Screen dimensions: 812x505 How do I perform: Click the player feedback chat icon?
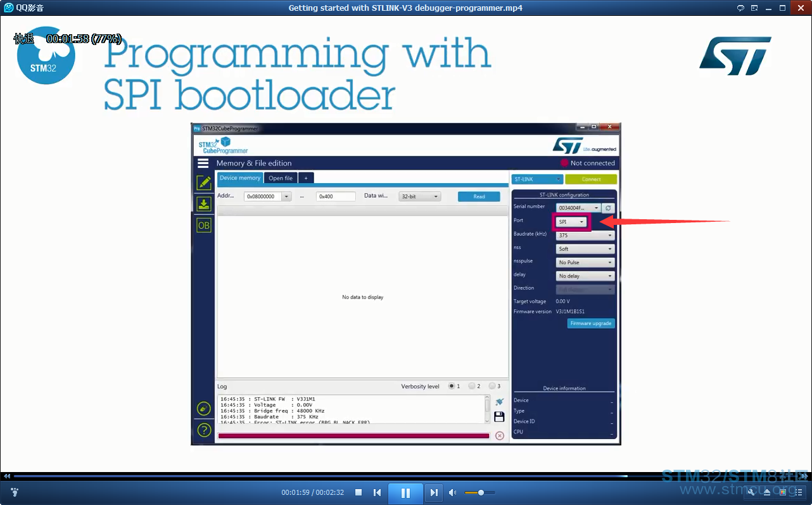741,8
